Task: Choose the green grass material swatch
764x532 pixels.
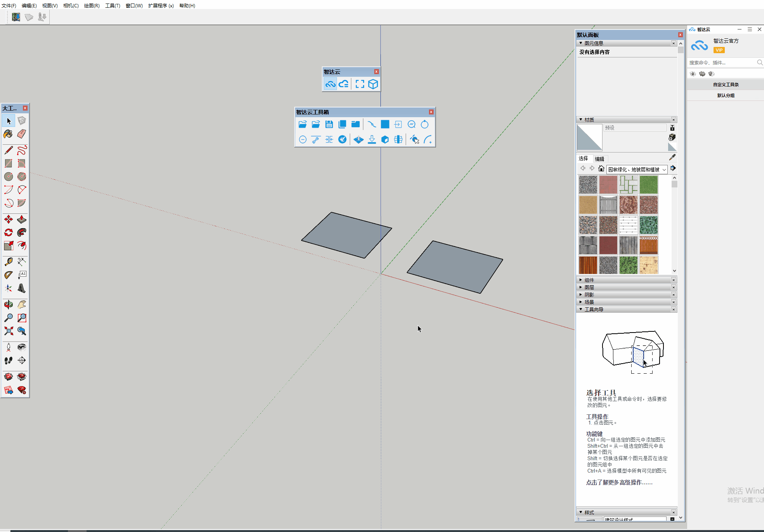Action: tap(648, 185)
